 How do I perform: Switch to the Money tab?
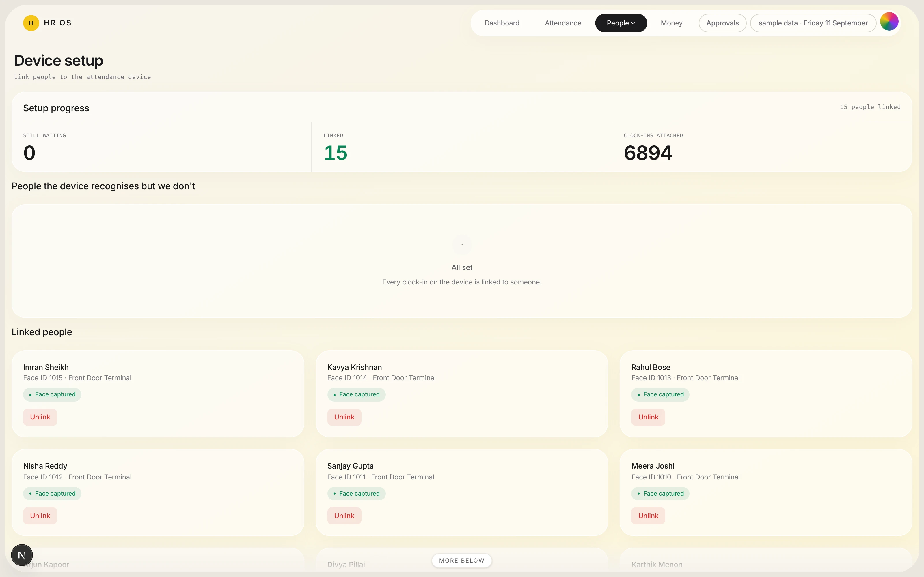pos(671,23)
